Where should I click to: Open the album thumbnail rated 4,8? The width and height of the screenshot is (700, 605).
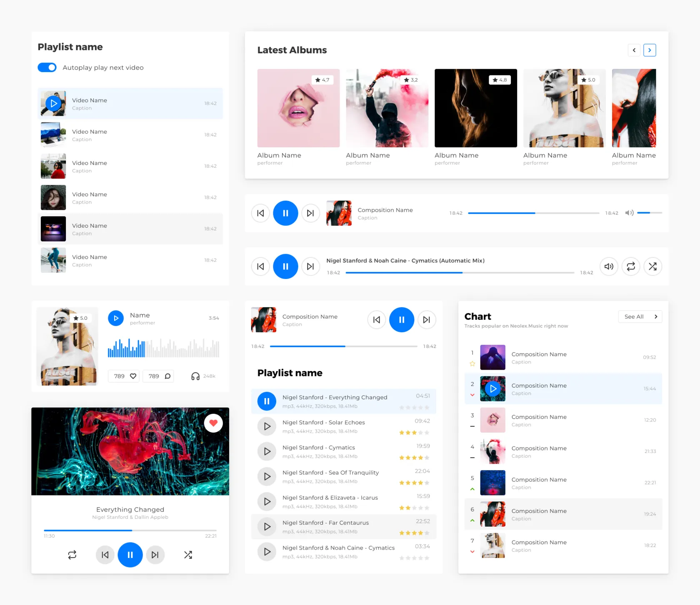(475, 108)
